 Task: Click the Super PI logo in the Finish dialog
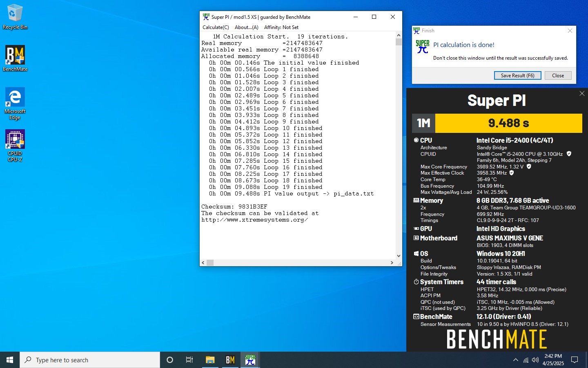tap(422, 46)
